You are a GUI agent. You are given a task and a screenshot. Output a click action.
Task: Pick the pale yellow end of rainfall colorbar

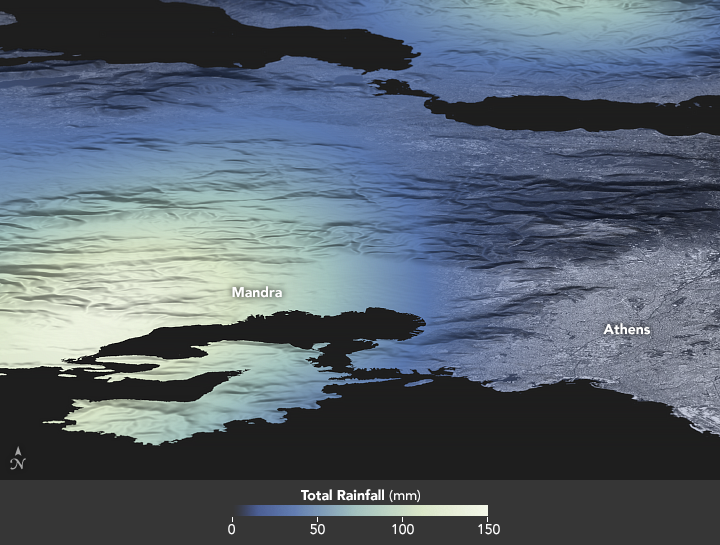pyautogui.click(x=482, y=510)
